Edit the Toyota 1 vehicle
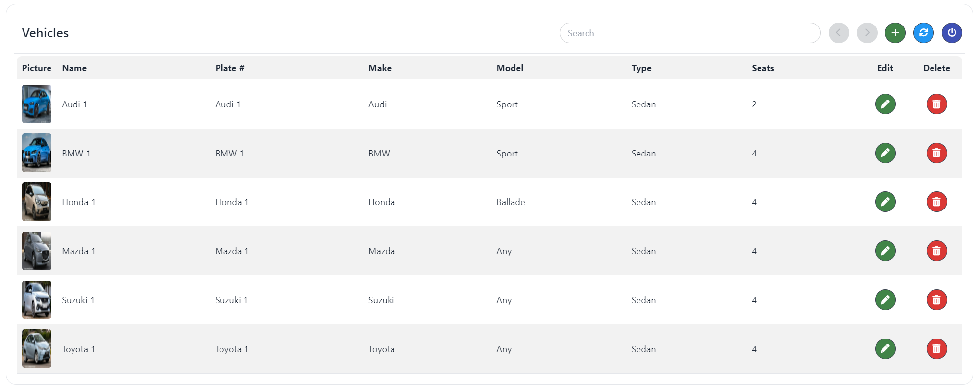 click(x=885, y=349)
